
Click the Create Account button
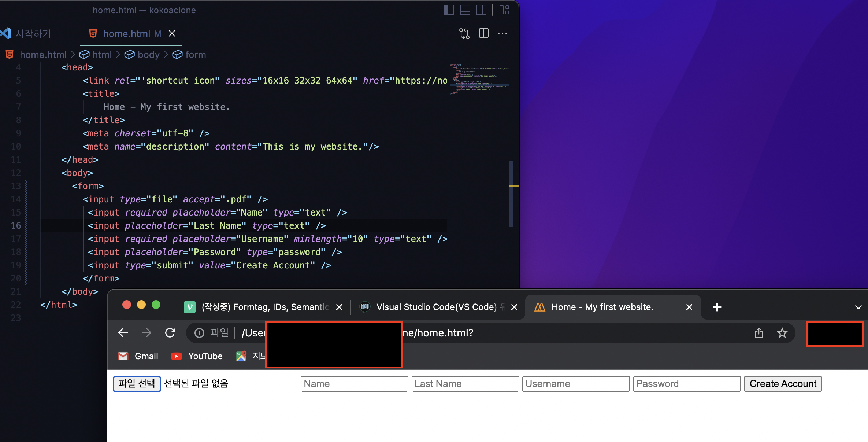point(783,384)
